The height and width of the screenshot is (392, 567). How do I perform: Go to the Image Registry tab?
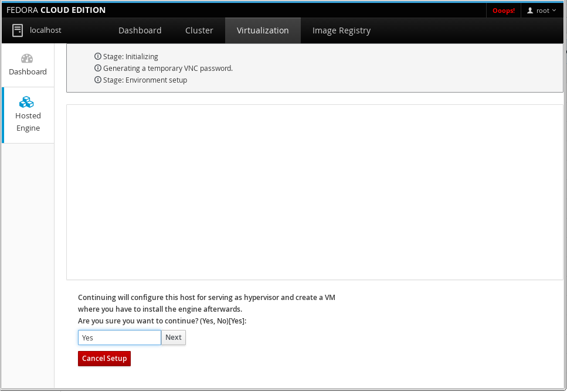coord(341,30)
